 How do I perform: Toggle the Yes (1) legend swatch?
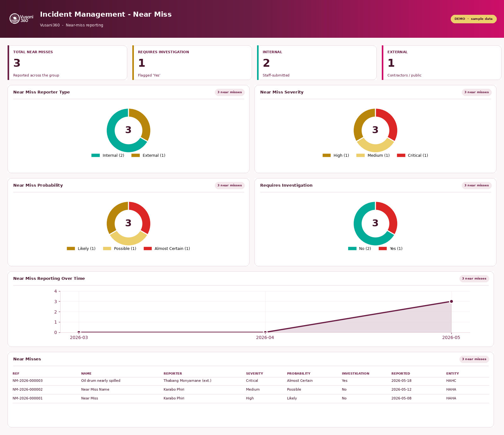click(383, 249)
